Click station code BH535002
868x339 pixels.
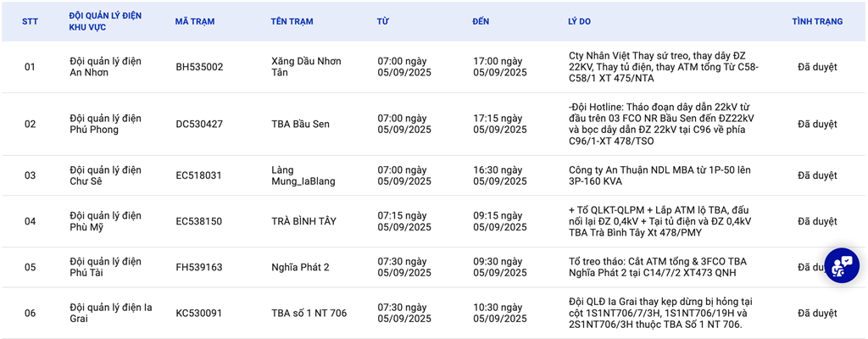click(x=199, y=67)
